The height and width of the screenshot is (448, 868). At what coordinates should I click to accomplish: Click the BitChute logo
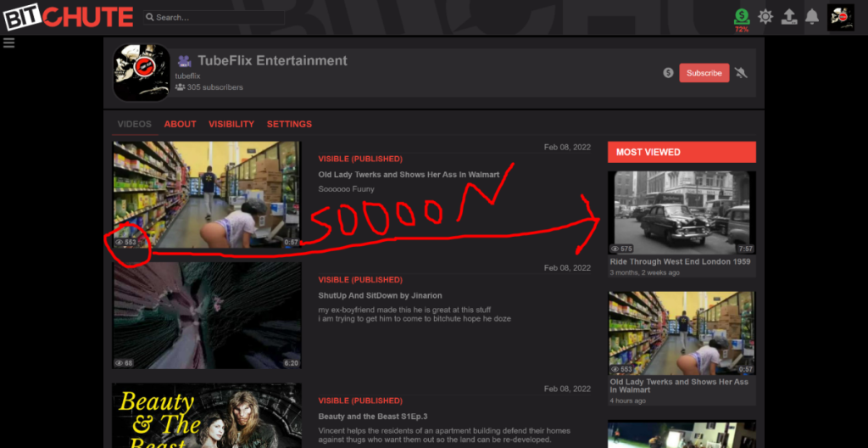(x=68, y=17)
